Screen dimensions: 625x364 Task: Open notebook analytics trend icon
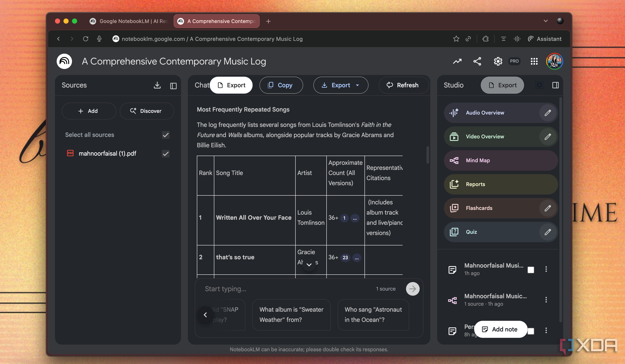(x=457, y=61)
